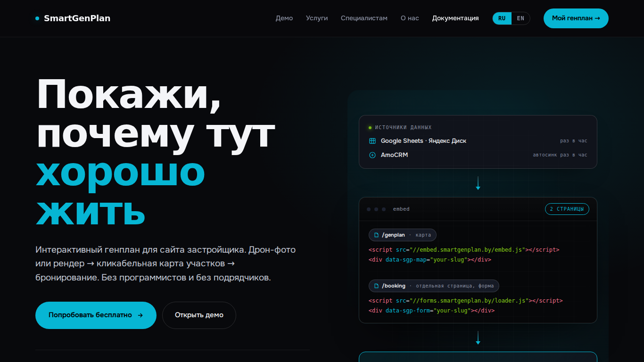
Task: Click the SmartGenPlan logo
Action: click(x=73, y=18)
